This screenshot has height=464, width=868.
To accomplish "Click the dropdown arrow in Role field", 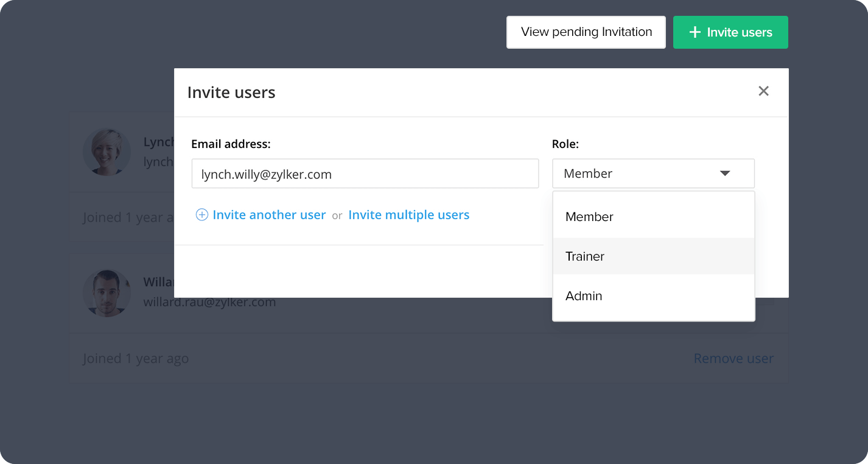I will 725,174.
